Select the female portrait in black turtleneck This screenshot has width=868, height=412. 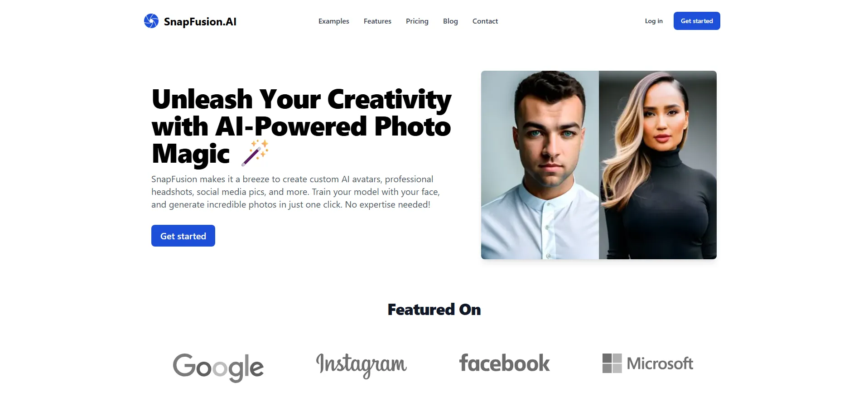click(x=658, y=165)
